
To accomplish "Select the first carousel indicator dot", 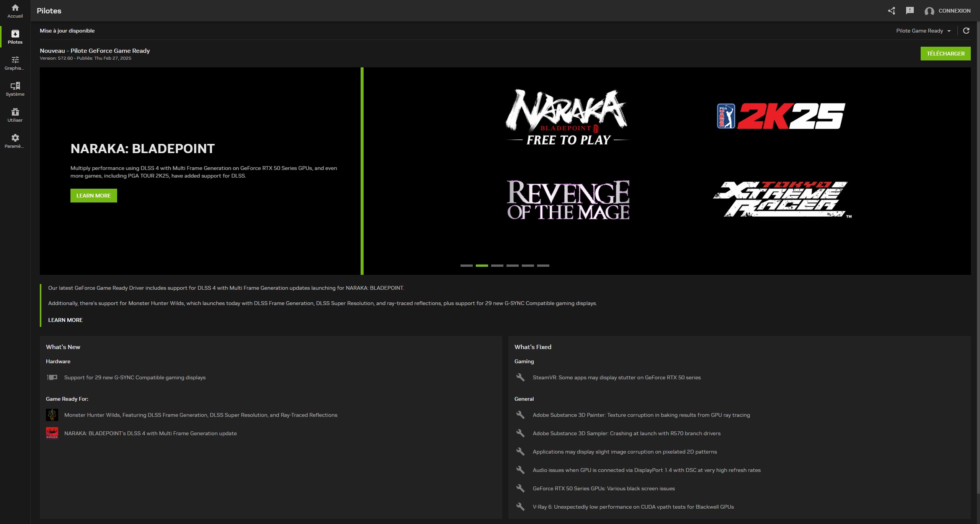I will (466, 265).
